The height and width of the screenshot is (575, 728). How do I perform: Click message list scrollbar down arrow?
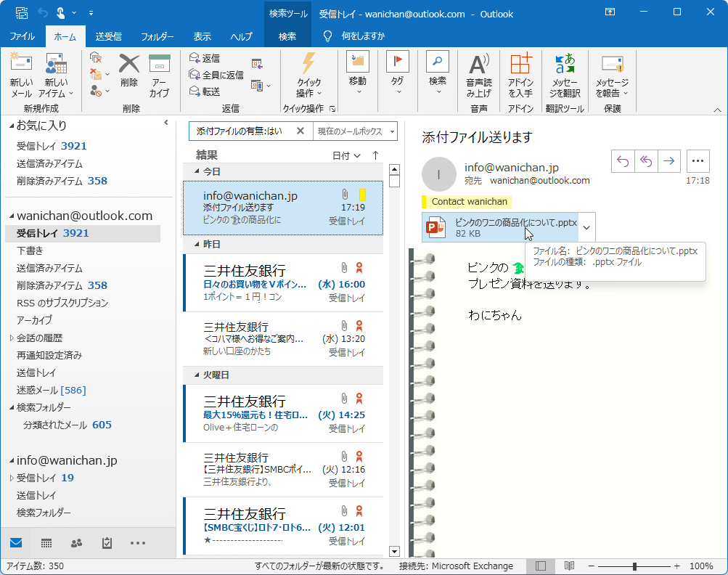coord(394,551)
